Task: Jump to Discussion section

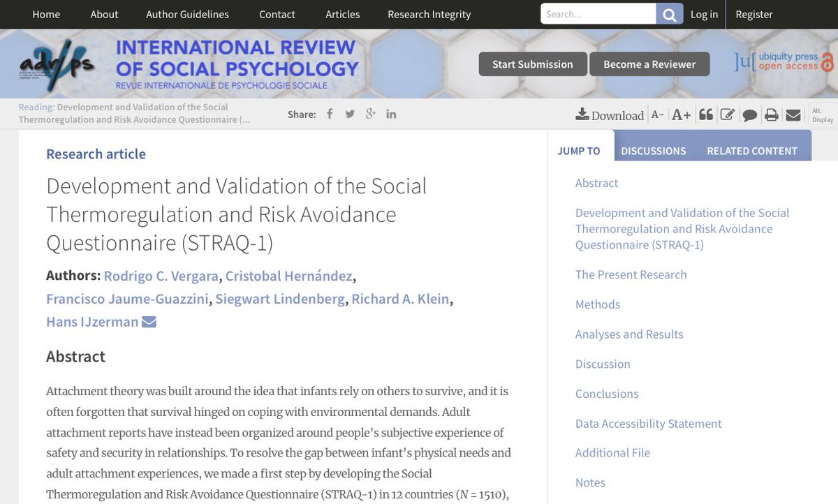Action: pyautogui.click(x=603, y=364)
